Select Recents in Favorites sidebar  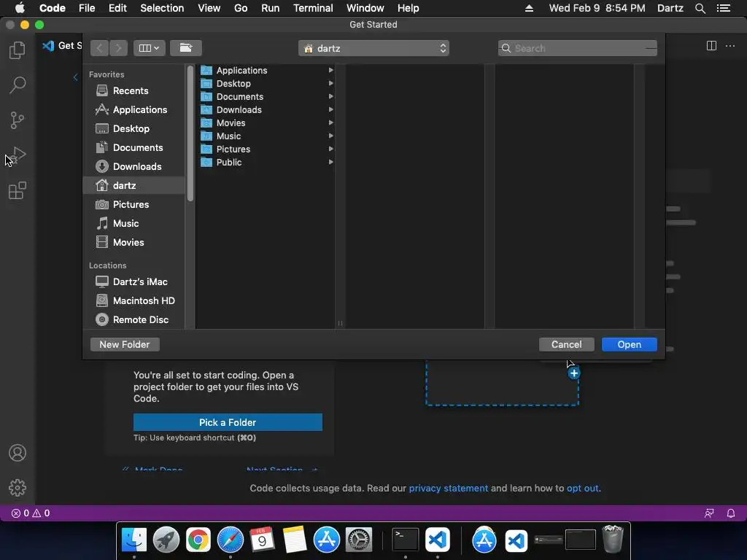tap(134, 90)
